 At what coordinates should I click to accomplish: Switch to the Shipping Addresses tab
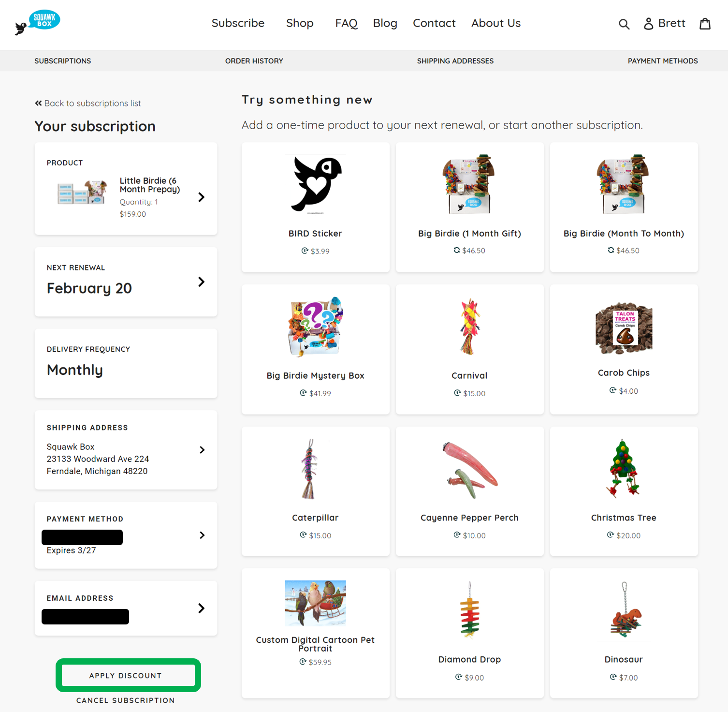click(x=455, y=61)
